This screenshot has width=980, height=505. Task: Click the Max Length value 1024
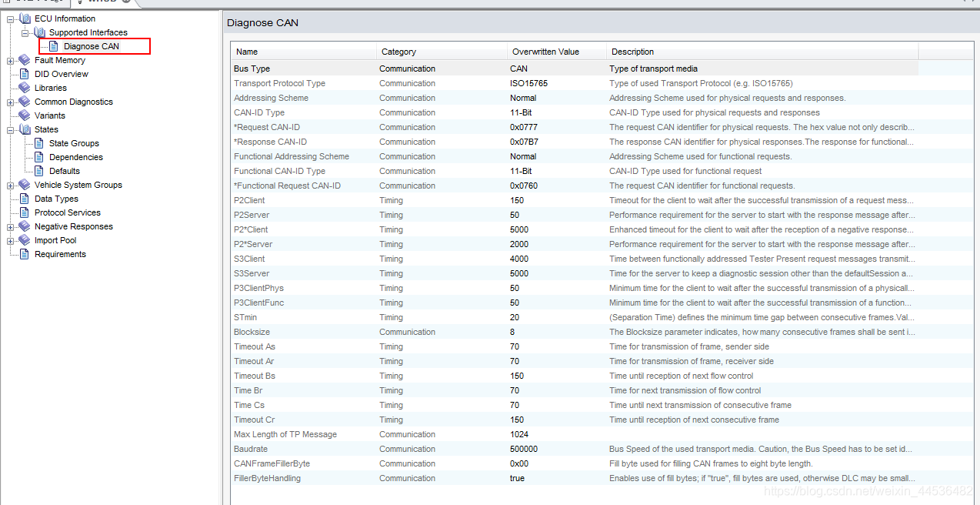[520, 434]
